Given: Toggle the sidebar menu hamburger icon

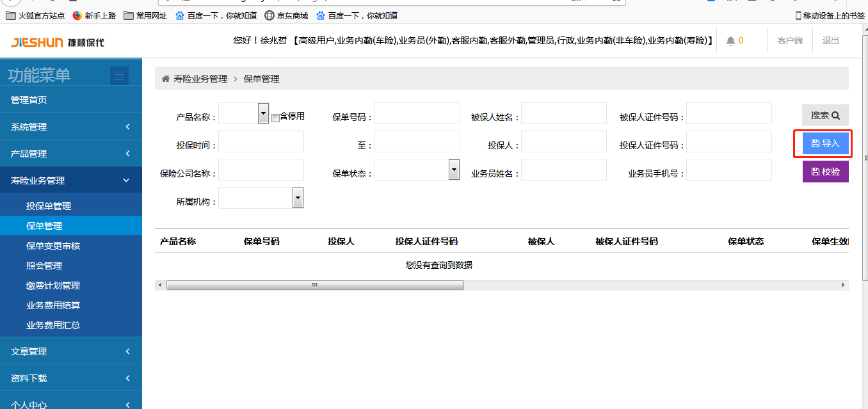Looking at the screenshot, I should point(119,76).
